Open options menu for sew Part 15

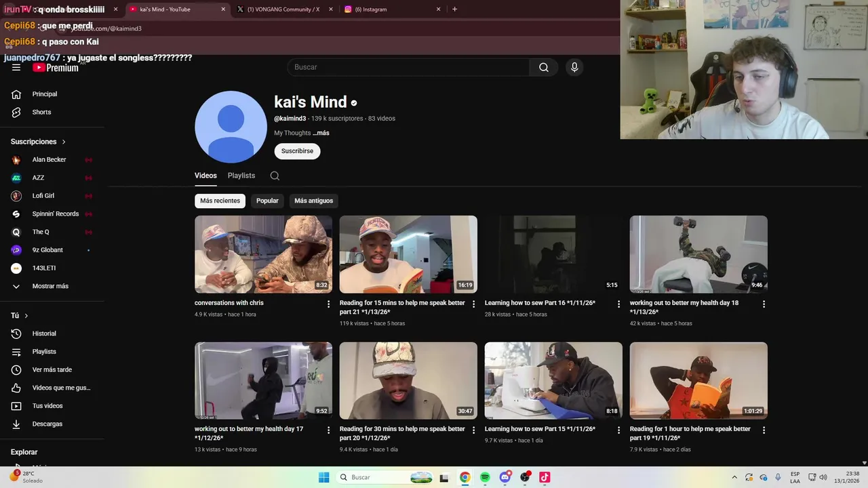(618, 430)
